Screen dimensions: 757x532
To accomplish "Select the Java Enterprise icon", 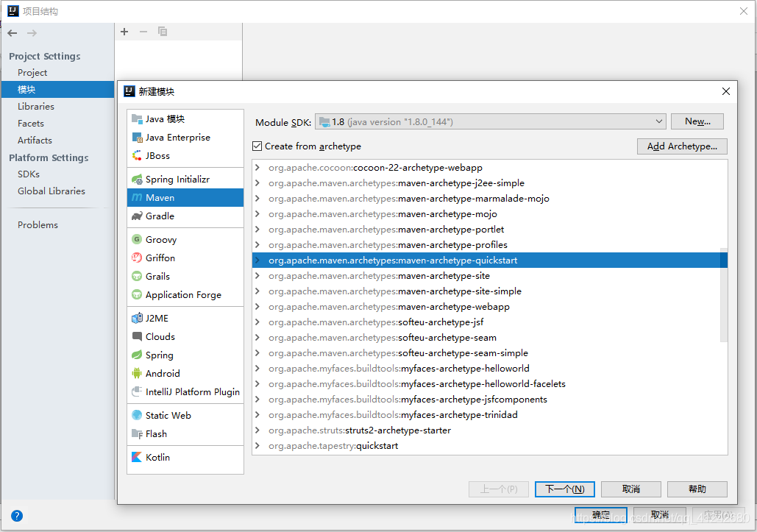I will point(137,137).
